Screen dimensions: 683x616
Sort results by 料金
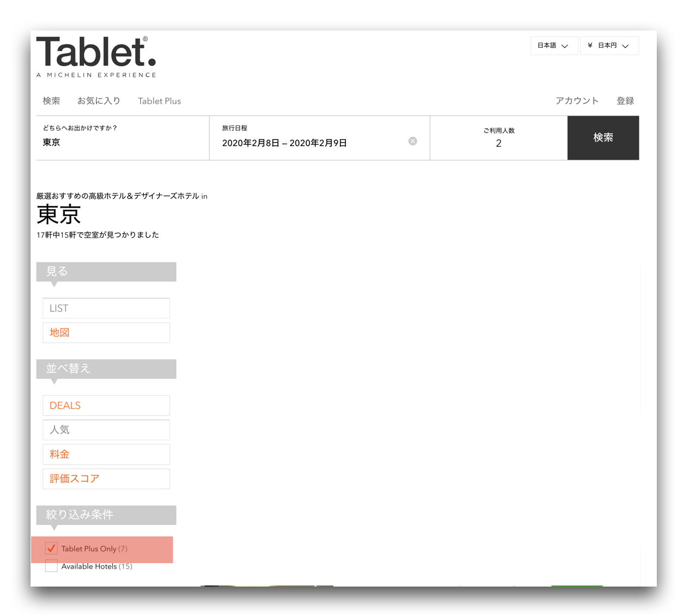[106, 454]
